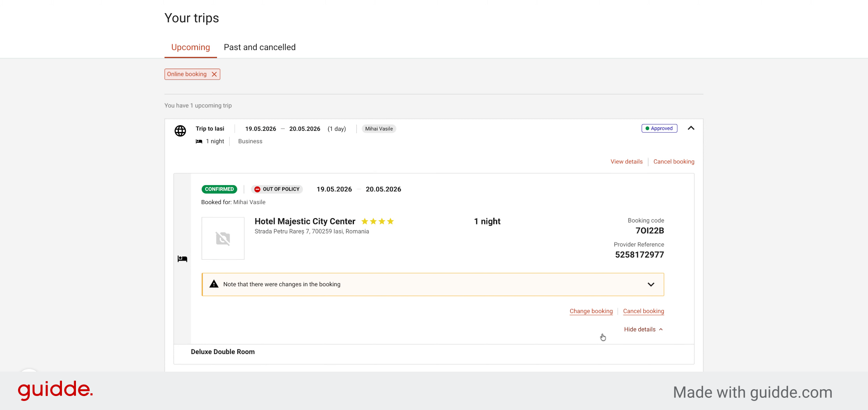Open the hotel image placeholder thumbnail
The image size is (868, 410).
223,238
